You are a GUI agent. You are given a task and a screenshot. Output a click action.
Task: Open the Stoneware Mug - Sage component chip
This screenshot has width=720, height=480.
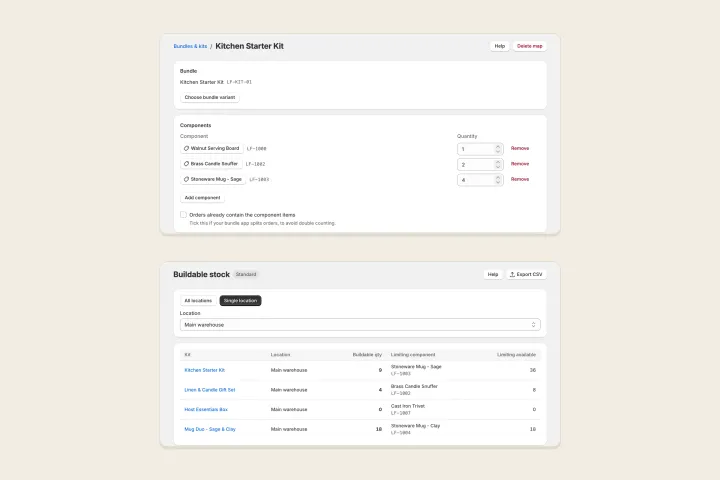point(213,179)
